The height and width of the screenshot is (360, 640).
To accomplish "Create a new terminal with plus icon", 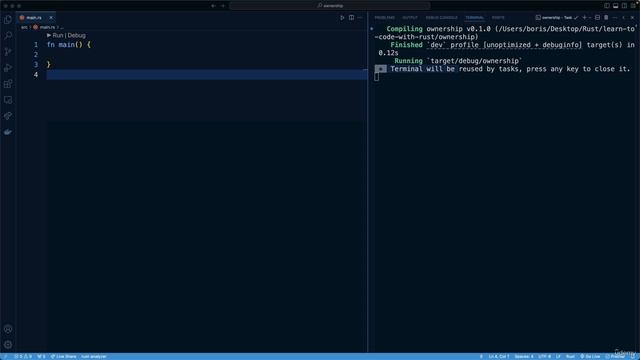I will click(584, 18).
